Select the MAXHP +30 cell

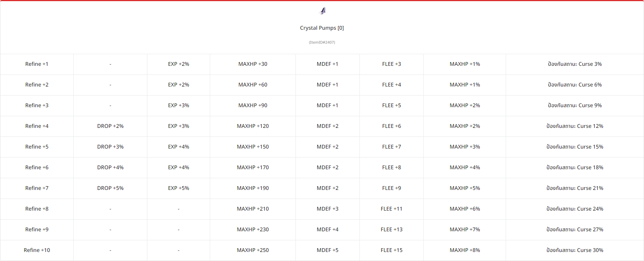pos(253,64)
